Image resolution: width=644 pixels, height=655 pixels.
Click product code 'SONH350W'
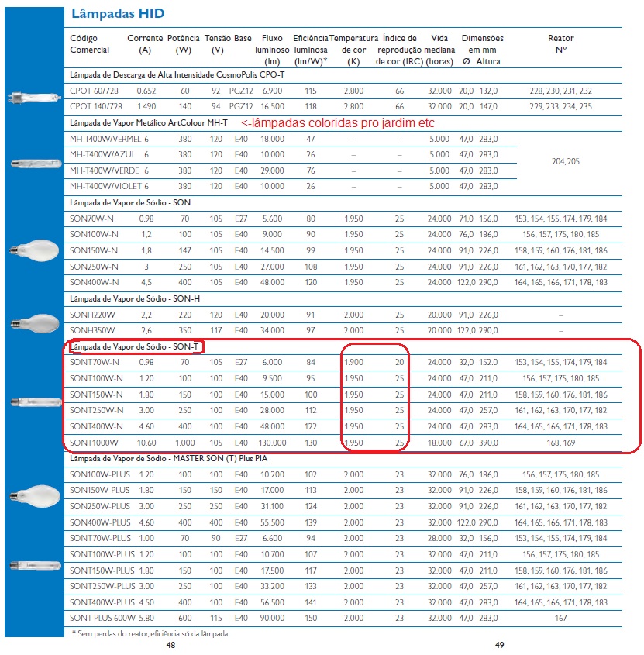click(x=92, y=330)
